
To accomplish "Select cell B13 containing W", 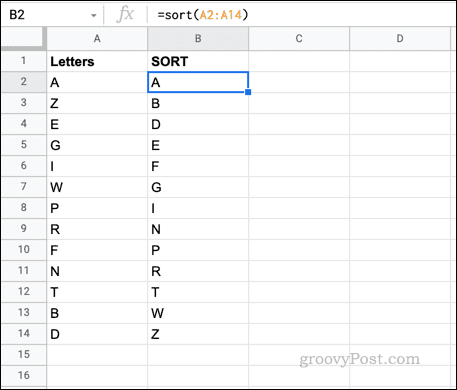I will click(x=198, y=313).
